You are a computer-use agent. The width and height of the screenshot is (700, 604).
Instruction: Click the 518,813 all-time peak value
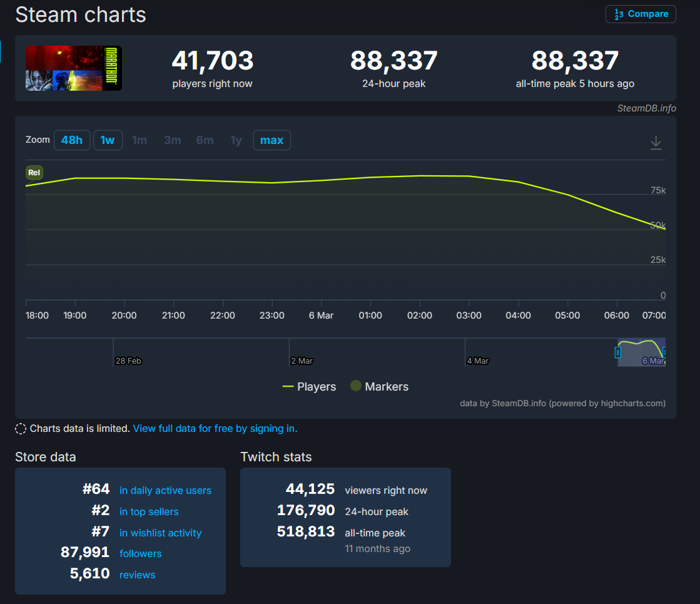(x=306, y=531)
